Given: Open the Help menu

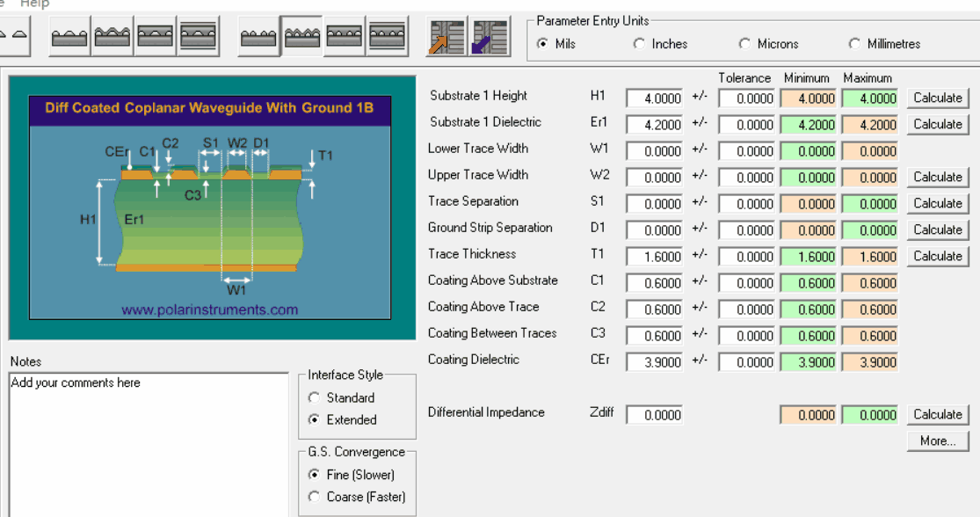Looking at the screenshot, I should tap(33, 4).
